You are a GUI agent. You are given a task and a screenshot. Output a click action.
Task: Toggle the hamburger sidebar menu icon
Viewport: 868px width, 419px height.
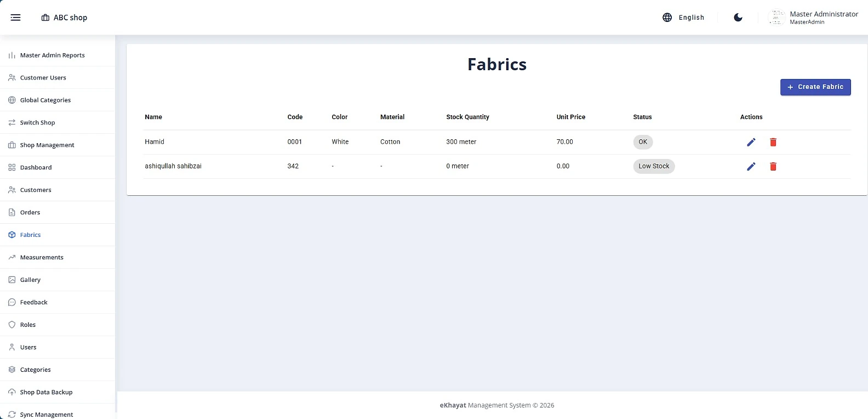click(x=15, y=18)
